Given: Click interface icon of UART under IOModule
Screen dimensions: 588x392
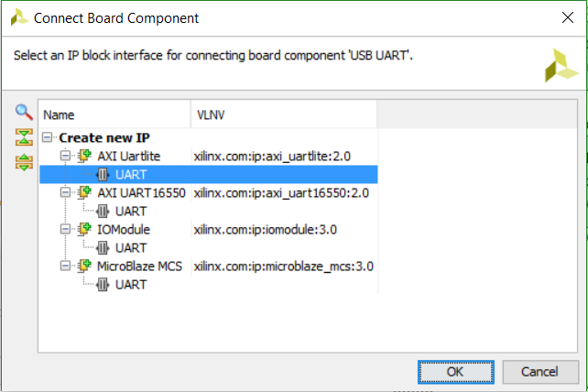Looking at the screenshot, I should click(103, 248).
